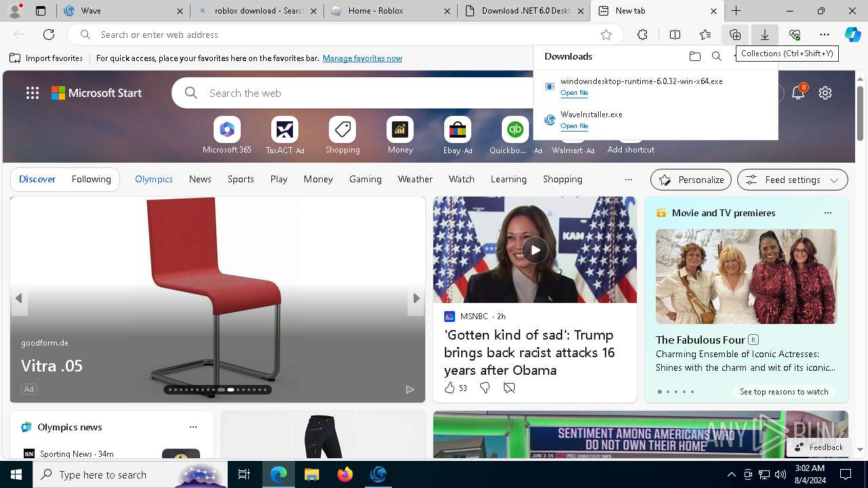Open file link for windowsdesktop-runtime exe
The image size is (868, 488).
coord(574,93)
